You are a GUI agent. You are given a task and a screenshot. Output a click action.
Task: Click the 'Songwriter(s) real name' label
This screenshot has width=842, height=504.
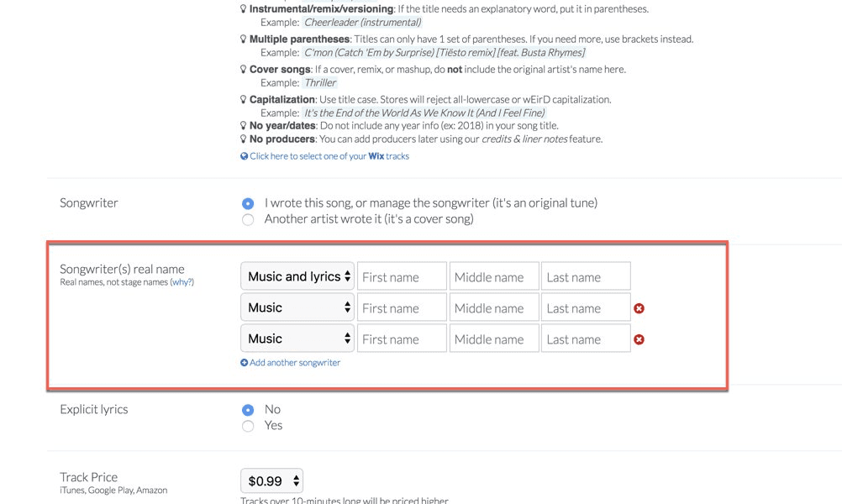122,269
